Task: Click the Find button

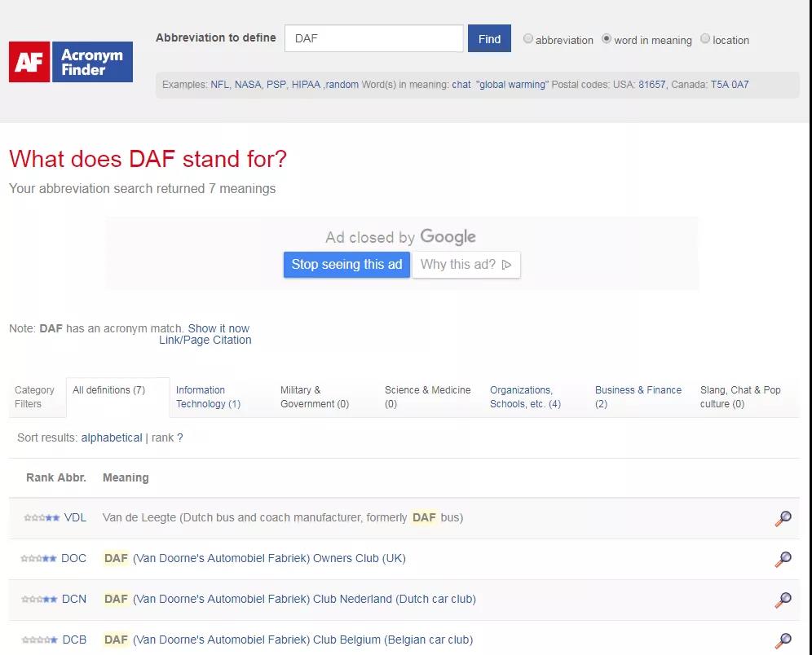Action: tap(488, 38)
